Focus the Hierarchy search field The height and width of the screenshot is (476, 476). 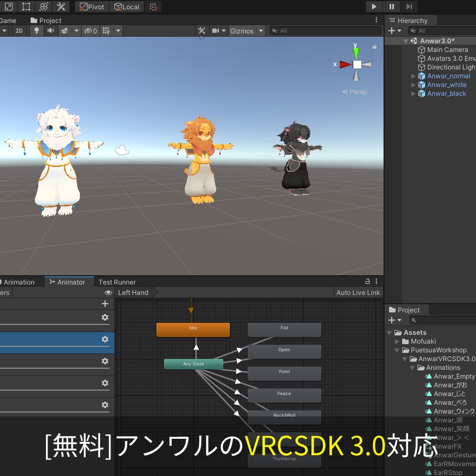[442, 31]
